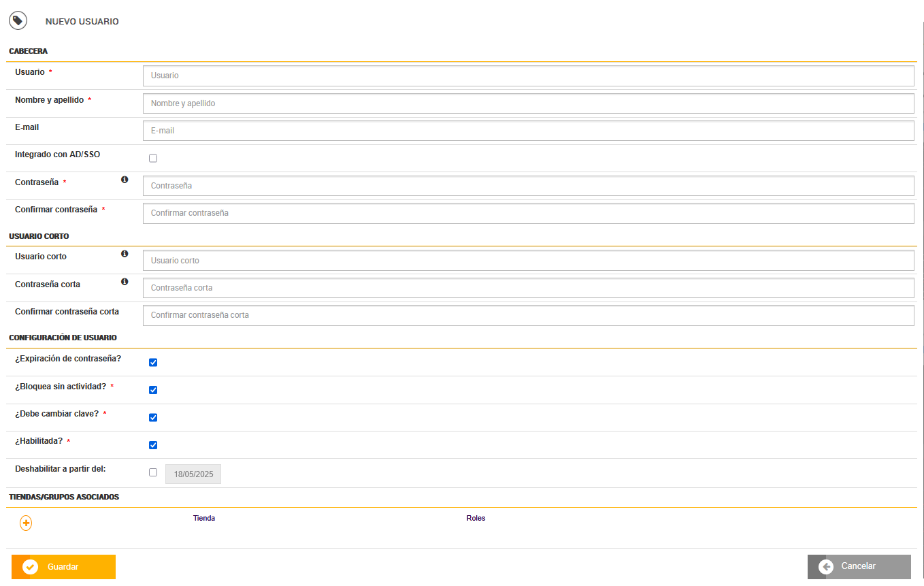This screenshot has height=586, width=924.
Task: Toggle the ¿Bloquea sin actividad? checkbox
Action: (x=153, y=390)
